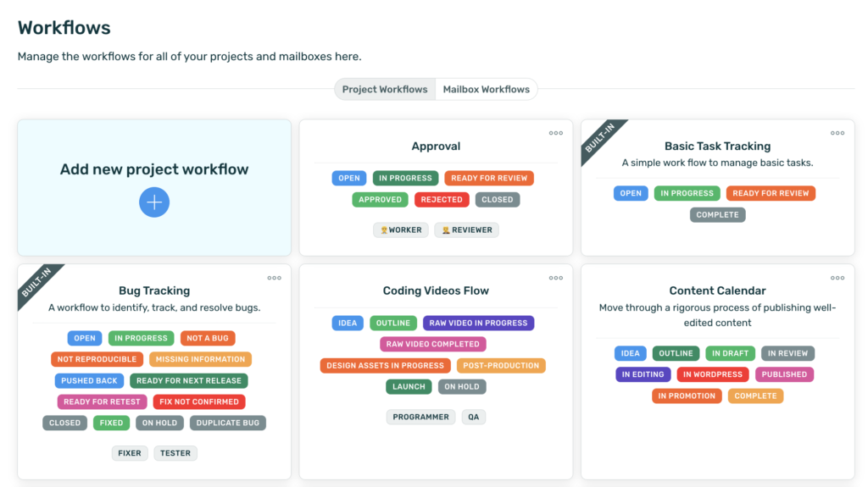Open Content Calendar three-dot menu
868x487 pixels.
[x=837, y=278]
